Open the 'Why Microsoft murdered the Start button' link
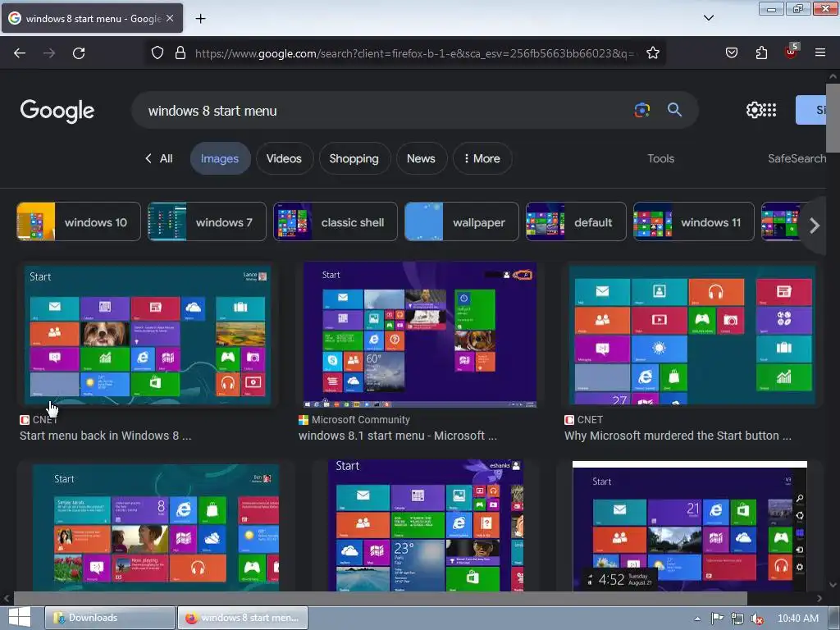Viewport: 840px width, 630px height. click(x=678, y=436)
